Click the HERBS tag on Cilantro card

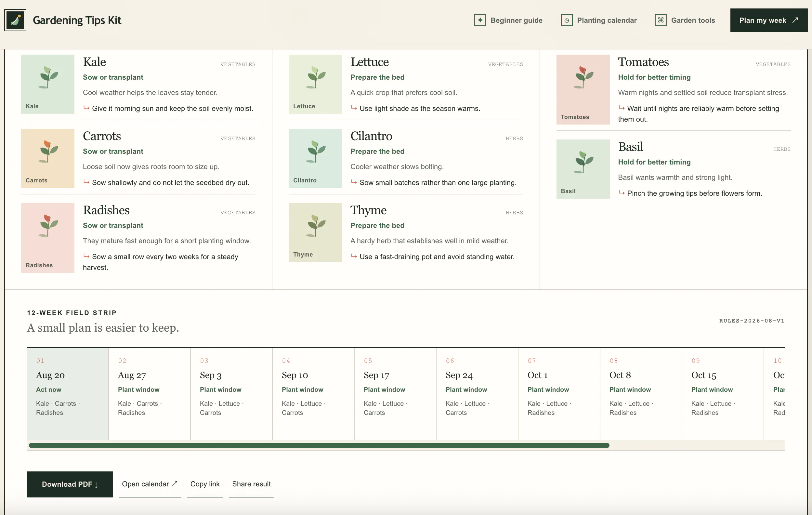[x=514, y=139]
